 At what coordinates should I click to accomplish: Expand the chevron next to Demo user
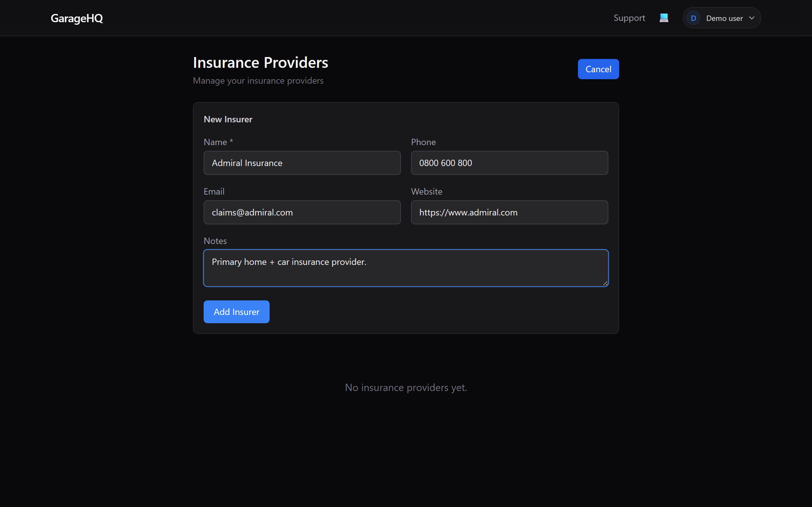pos(752,18)
